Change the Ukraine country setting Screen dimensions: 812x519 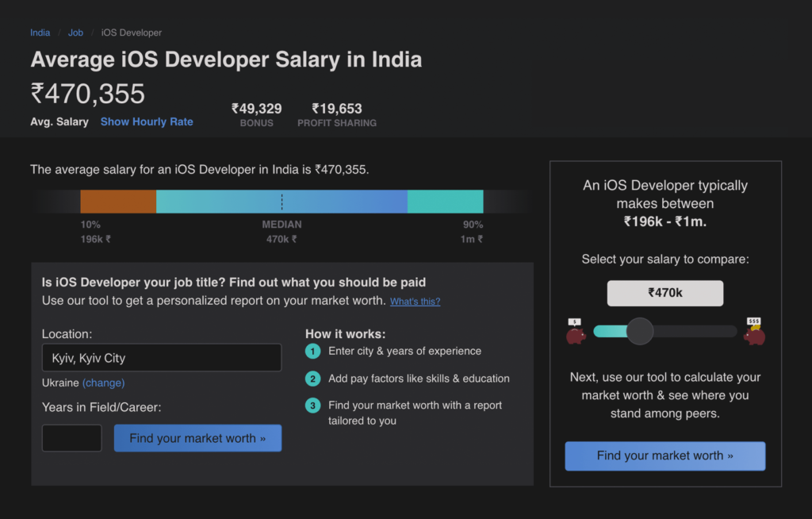[104, 383]
